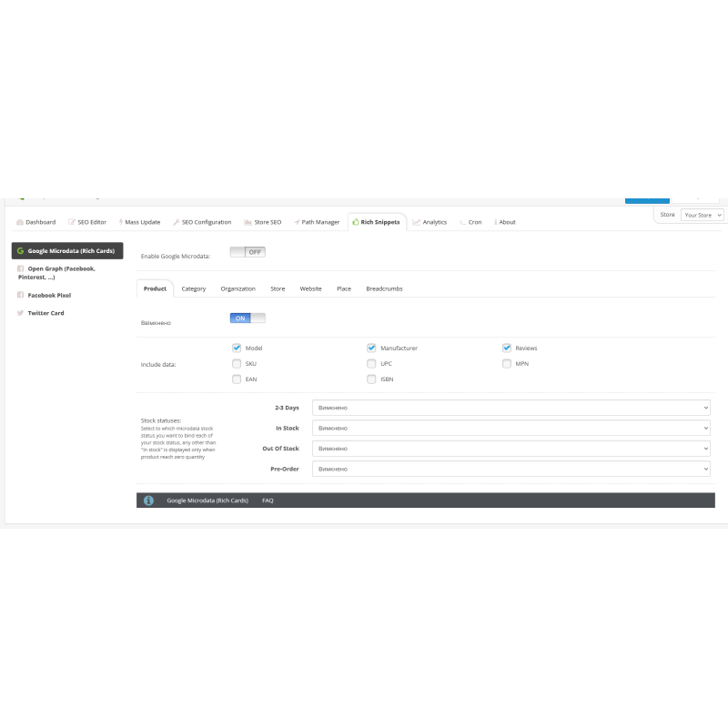Select the Twitter Card sidebar item
This screenshot has height=728, width=728.
44,312
